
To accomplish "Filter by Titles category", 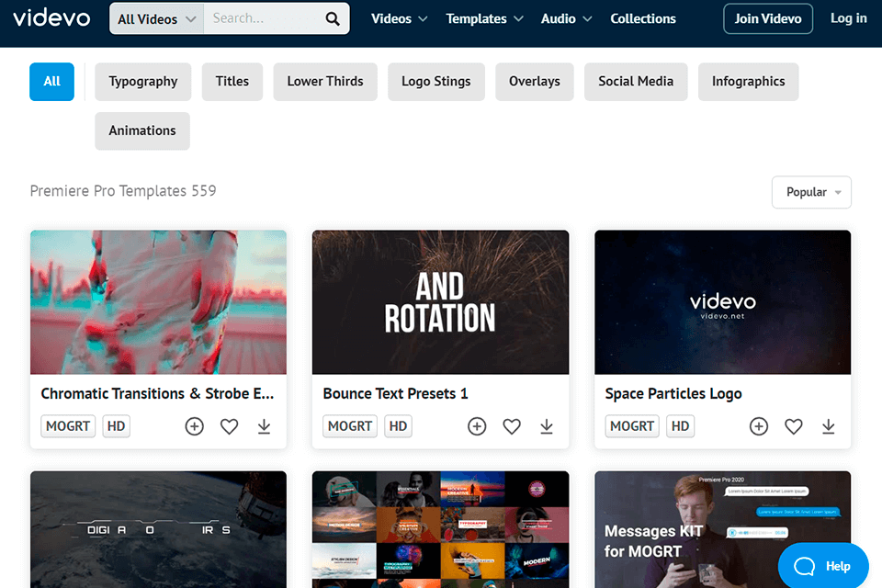I will pyautogui.click(x=232, y=82).
